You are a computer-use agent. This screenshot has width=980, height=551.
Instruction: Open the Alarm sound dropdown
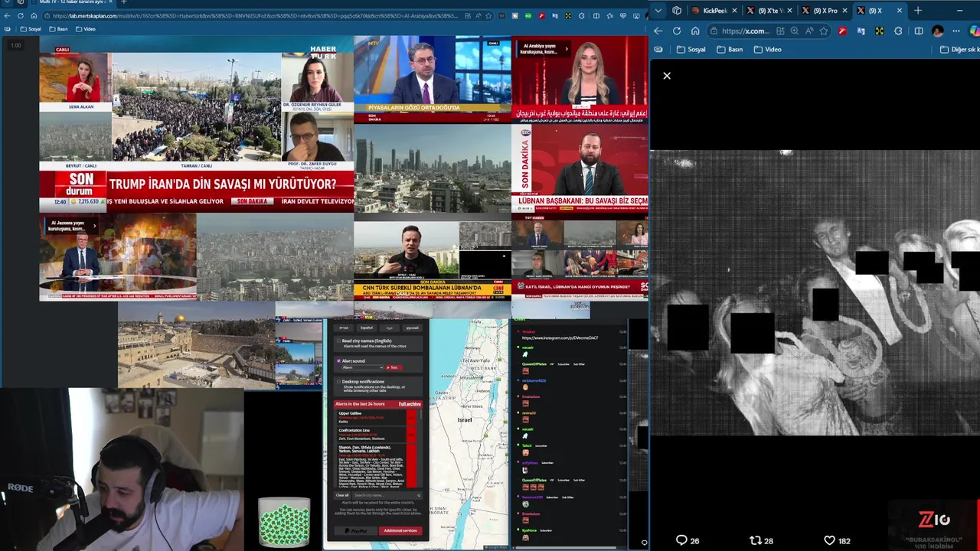point(362,367)
